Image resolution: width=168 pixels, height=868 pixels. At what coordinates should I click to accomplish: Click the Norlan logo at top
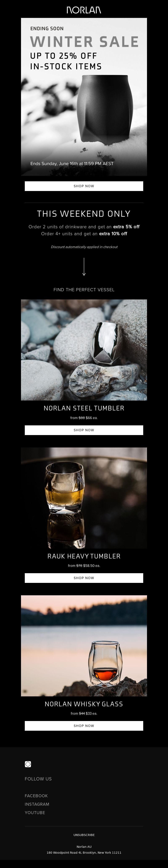tap(84, 10)
